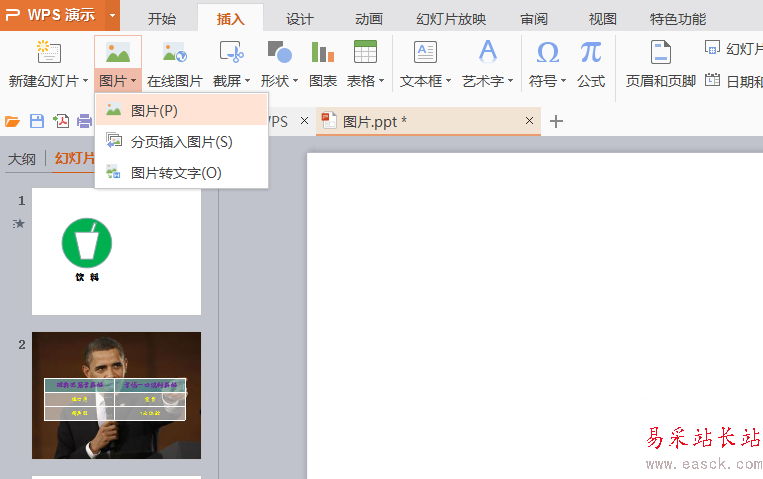Switch to the 大纲 outline pane tab
The width and height of the screenshot is (763, 479).
(22, 159)
